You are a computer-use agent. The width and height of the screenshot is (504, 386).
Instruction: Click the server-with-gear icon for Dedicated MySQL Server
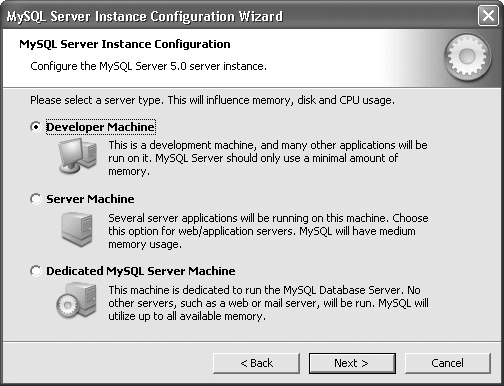tap(76, 300)
